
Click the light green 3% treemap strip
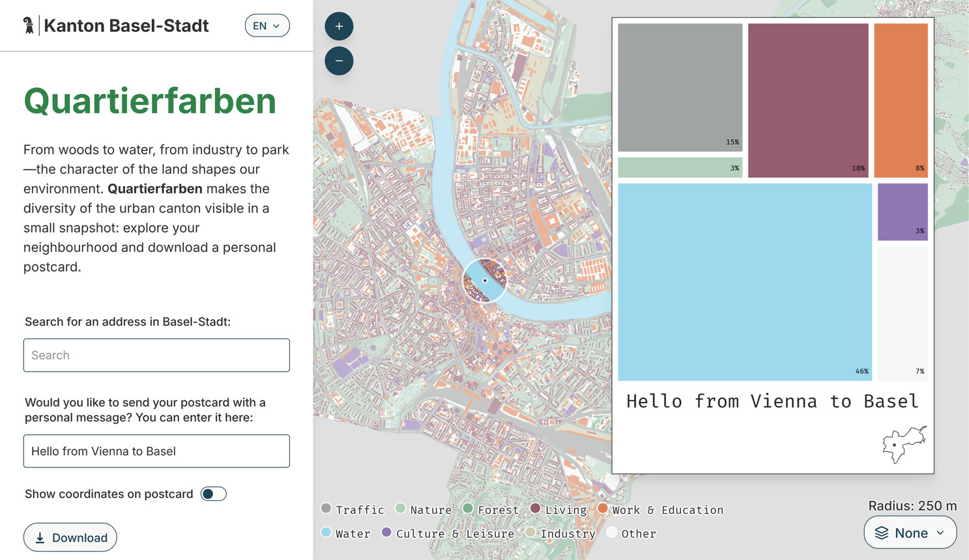pyautogui.click(x=680, y=167)
